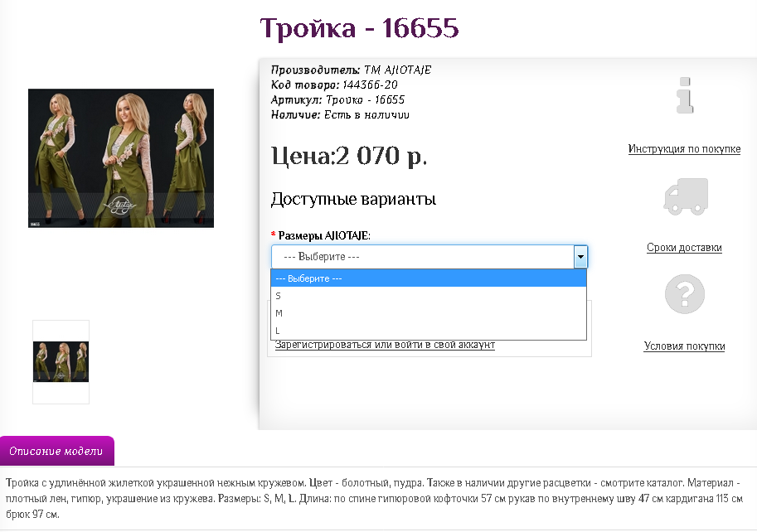Open the Инструкция по покупке link
Image resolution: width=757 pixels, height=532 pixels.
(x=684, y=149)
